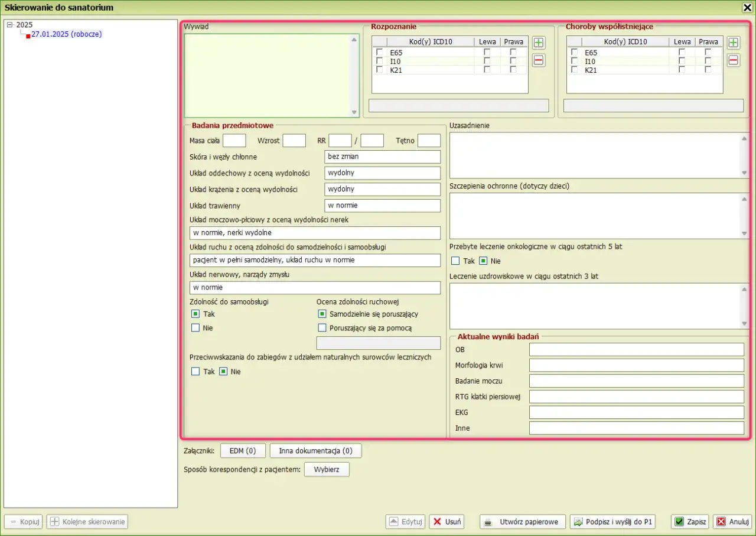The height and width of the screenshot is (536, 756).
Task: Tick the K21 row checkbox in Rozpoznanie
Action: 379,70
